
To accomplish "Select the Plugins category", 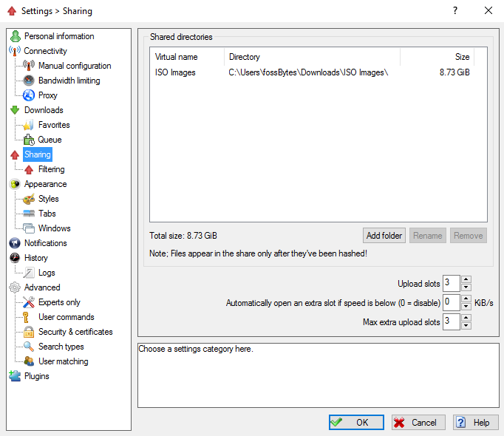I will (x=37, y=376).
